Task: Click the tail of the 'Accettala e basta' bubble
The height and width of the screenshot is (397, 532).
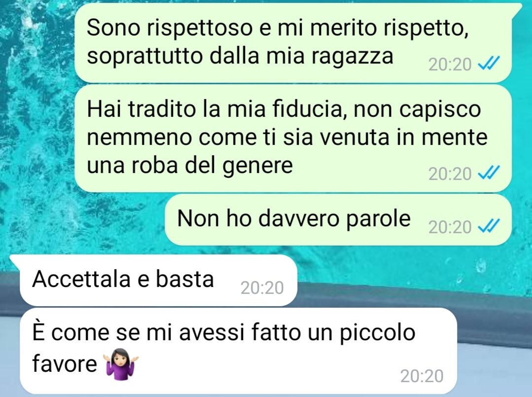Action: pyautogui.click(x=15, y=260)
